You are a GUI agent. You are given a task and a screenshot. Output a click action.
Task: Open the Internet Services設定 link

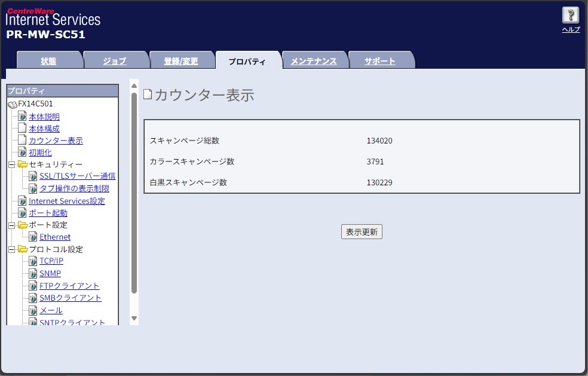tap(67, 201)
